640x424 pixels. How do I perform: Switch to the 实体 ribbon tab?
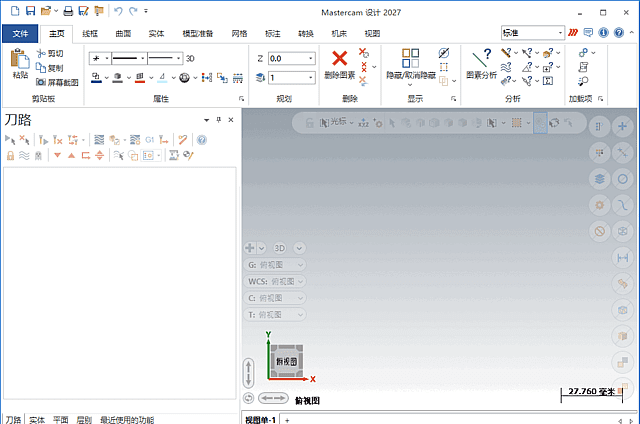point(156,33)
